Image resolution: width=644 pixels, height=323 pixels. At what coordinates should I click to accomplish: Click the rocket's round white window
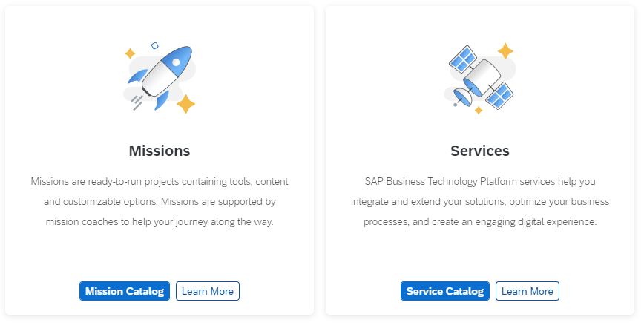pos(176,62)
